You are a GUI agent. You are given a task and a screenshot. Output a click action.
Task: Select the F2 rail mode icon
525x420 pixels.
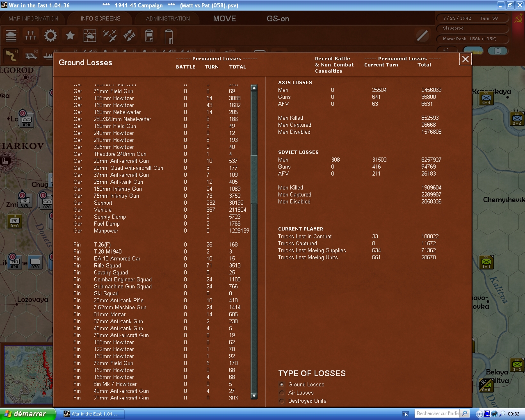click(x=31, y=55)
